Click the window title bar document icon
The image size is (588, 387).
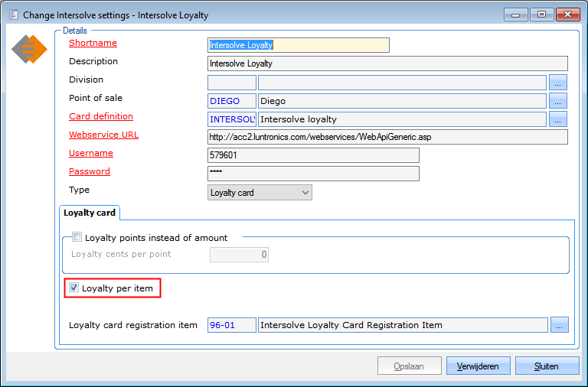[13, 15]
